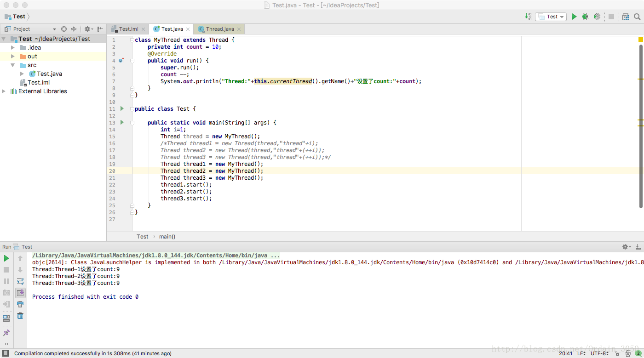Expand External Libraries node
Image resolution: width=644 pixels, height=358 pixels.
[x=4, y=91]
